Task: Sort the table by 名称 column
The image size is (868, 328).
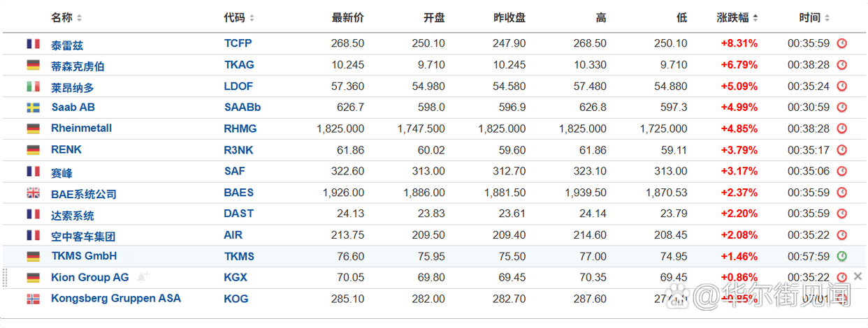Action: 66,17
